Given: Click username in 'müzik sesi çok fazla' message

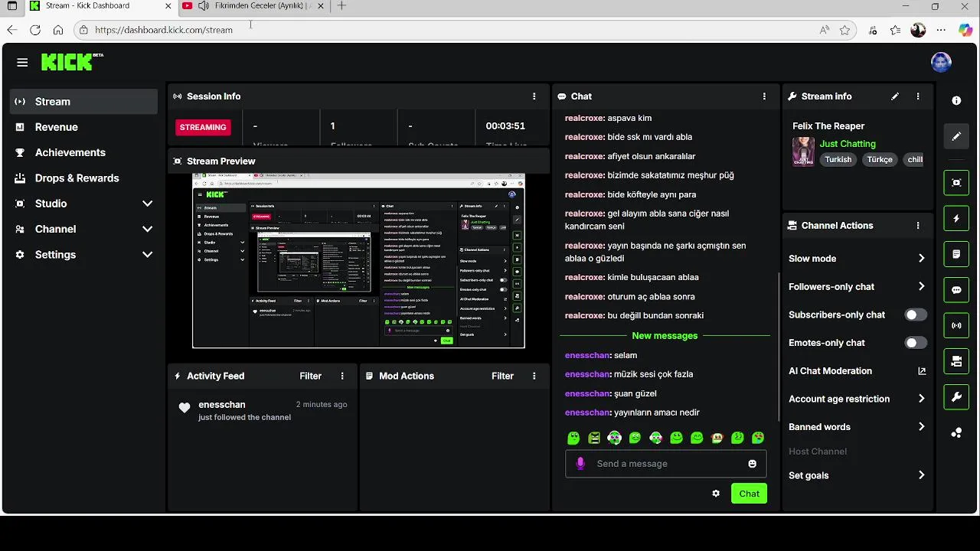Looking at the screenshot, I should pyautogui.click(x=587, y=374).
